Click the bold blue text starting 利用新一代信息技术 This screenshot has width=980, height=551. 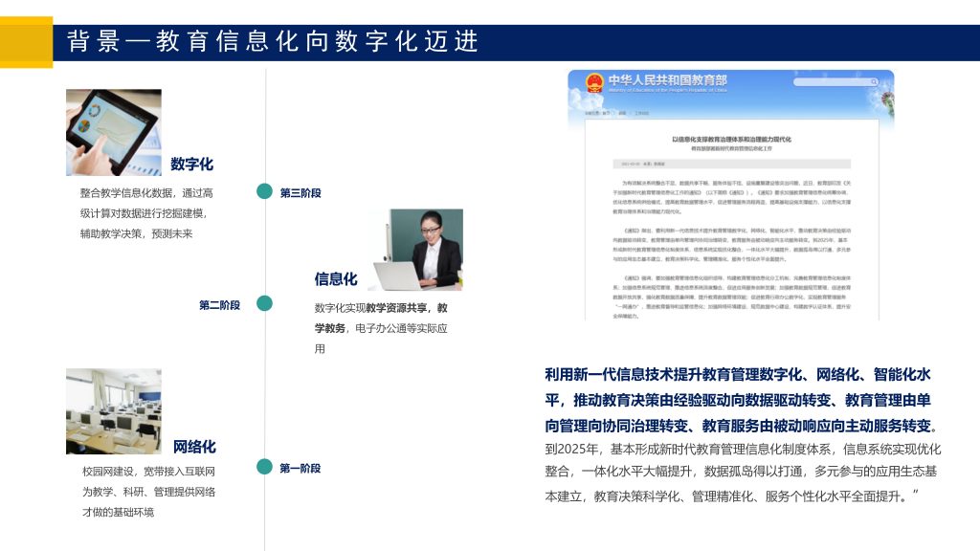click(x=742, y=399)
